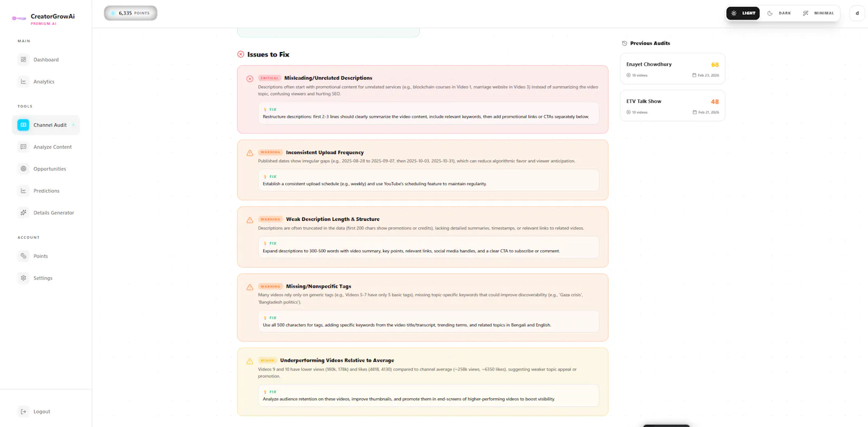This screenshot has height=427, width=868.
Task: Click 'Weak Description Length & Structure' heading
Action: 333,219
